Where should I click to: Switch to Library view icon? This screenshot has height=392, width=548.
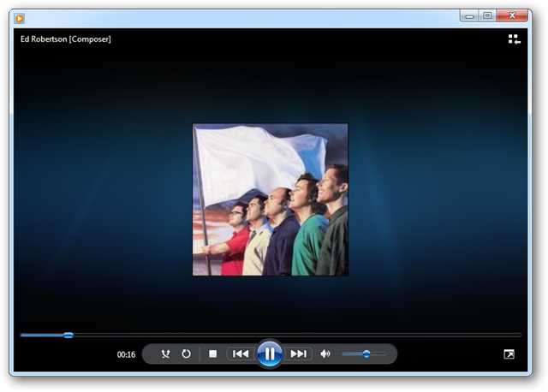coord(514,39)
